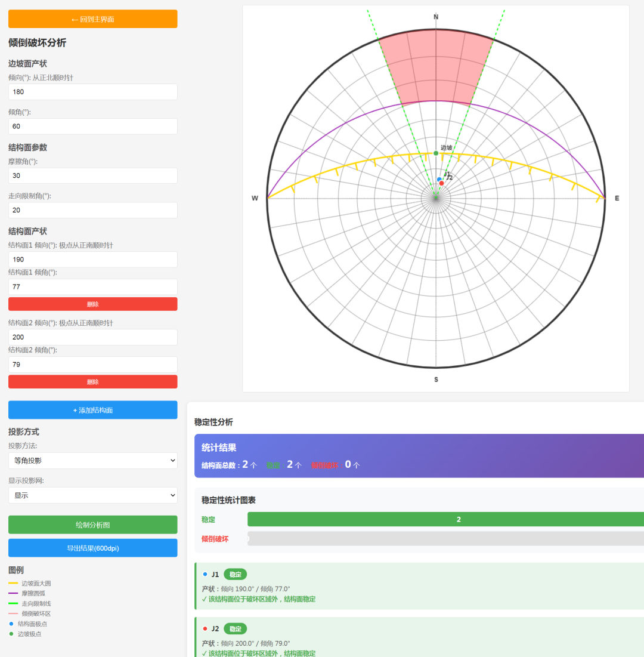The image size is (644, 657).
Task: Open the 显示投影网 dropdown
Action: (93, 495)
